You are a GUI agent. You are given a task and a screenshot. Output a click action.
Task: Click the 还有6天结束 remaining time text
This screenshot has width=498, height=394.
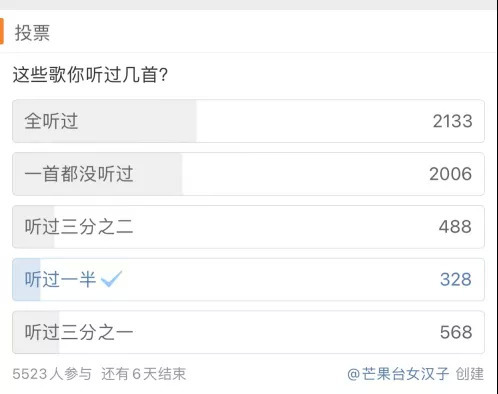pos(144,374)
